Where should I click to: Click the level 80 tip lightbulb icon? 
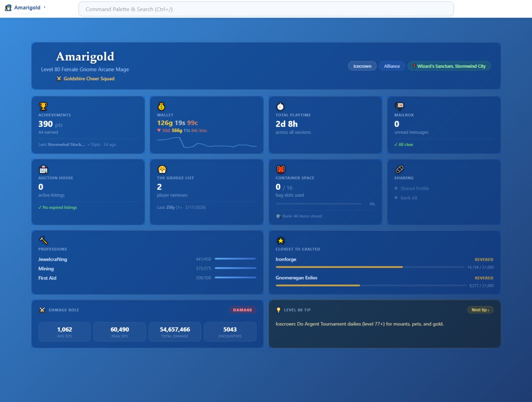pyautogui.click(x=279, y=310)
